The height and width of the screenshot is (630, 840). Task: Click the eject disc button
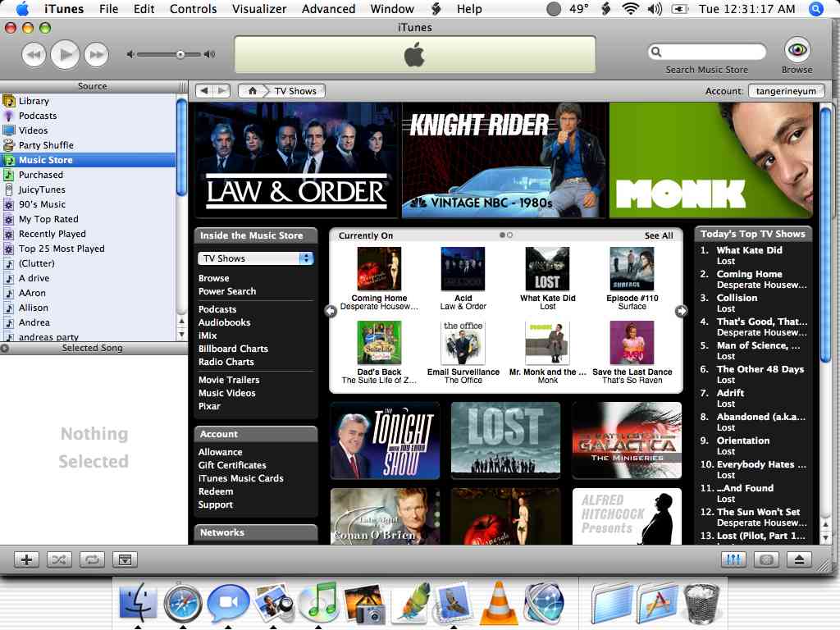tap(799, 559)
